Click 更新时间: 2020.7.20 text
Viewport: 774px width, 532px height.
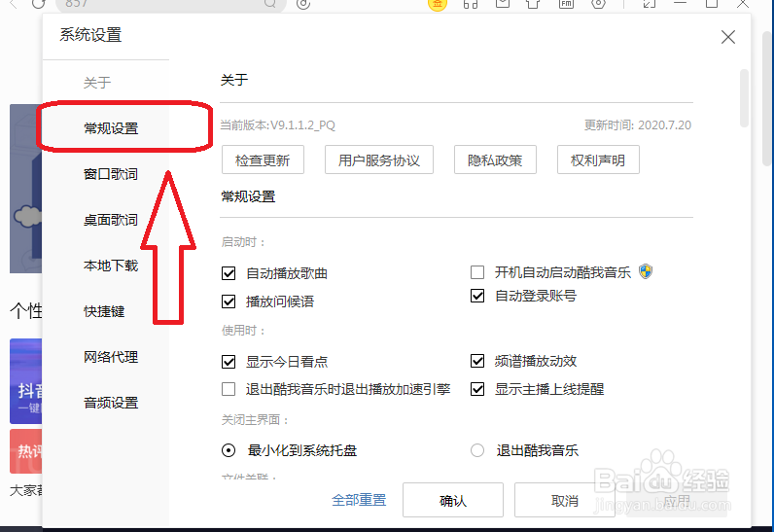[638, 125]
